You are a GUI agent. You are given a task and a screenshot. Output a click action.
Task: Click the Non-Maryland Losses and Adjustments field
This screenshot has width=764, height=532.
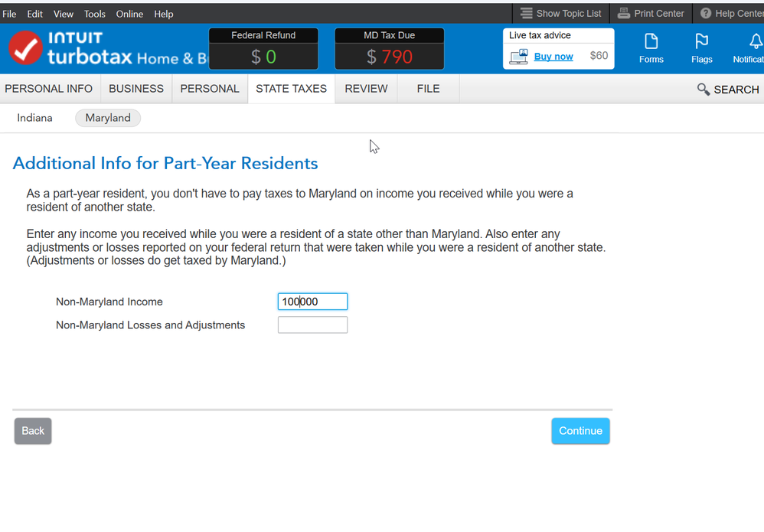pos(312,325)
